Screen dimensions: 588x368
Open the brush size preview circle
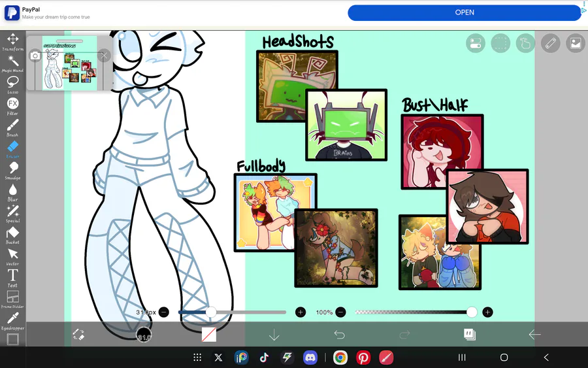click(144, 334)
